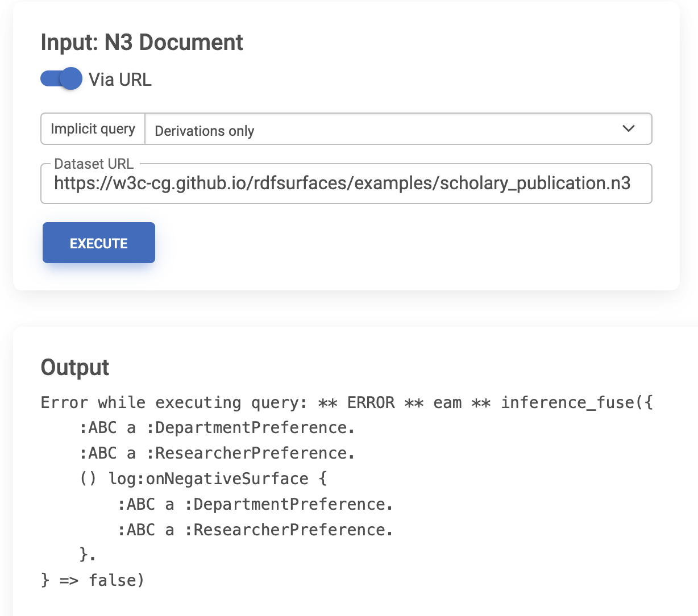Click the 'Implicit query' label box
This screenshot has width=698, height=616.
click(x=93, y=129)
